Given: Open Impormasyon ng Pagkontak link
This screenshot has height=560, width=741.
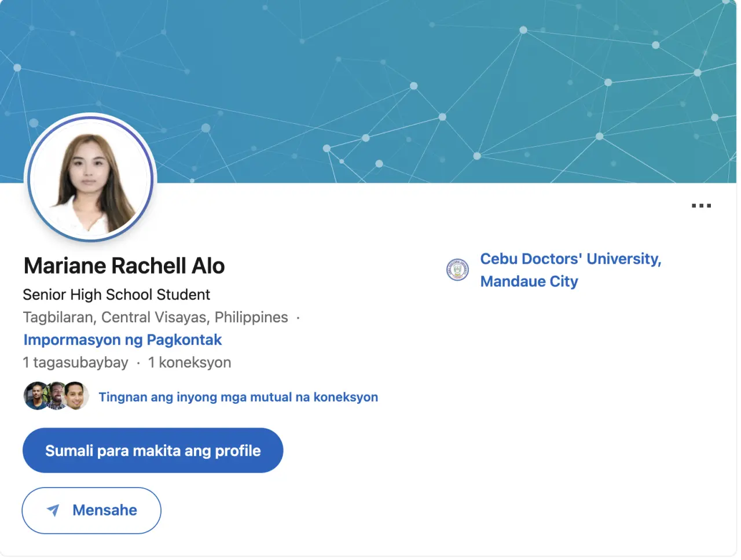Looking at the screenshot, I should pos(123,340).
